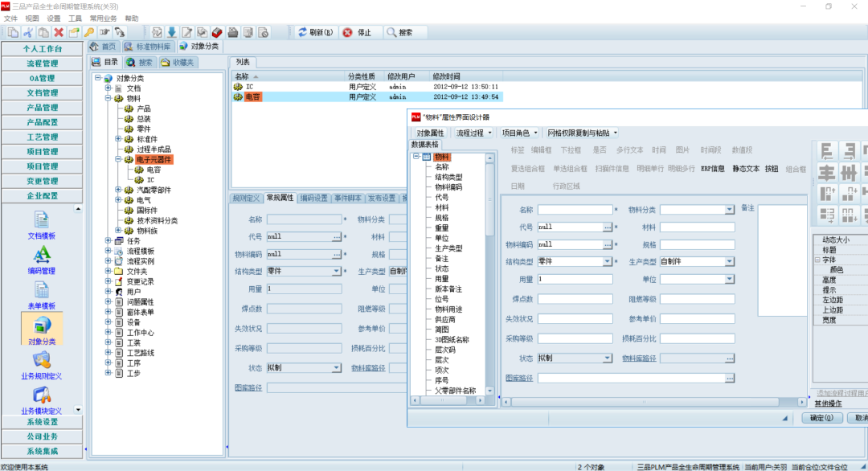Open the 工具 menu
Screen dimensions: 868x471
click(75, 18)
